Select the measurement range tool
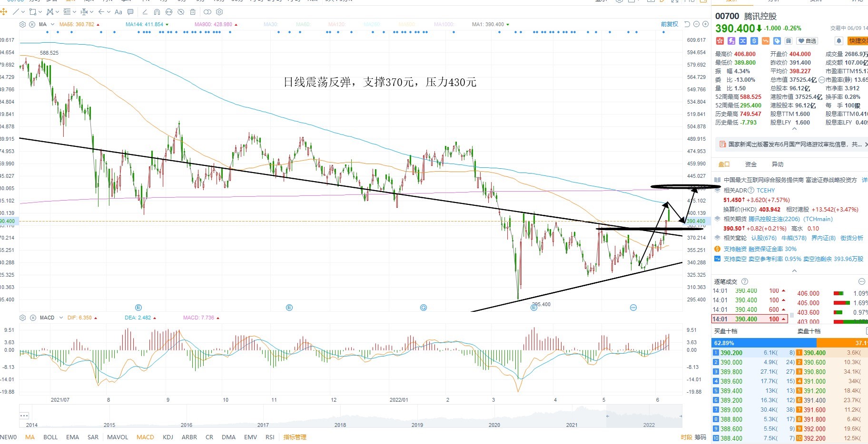The image size is (868, 444). (84, 11)
